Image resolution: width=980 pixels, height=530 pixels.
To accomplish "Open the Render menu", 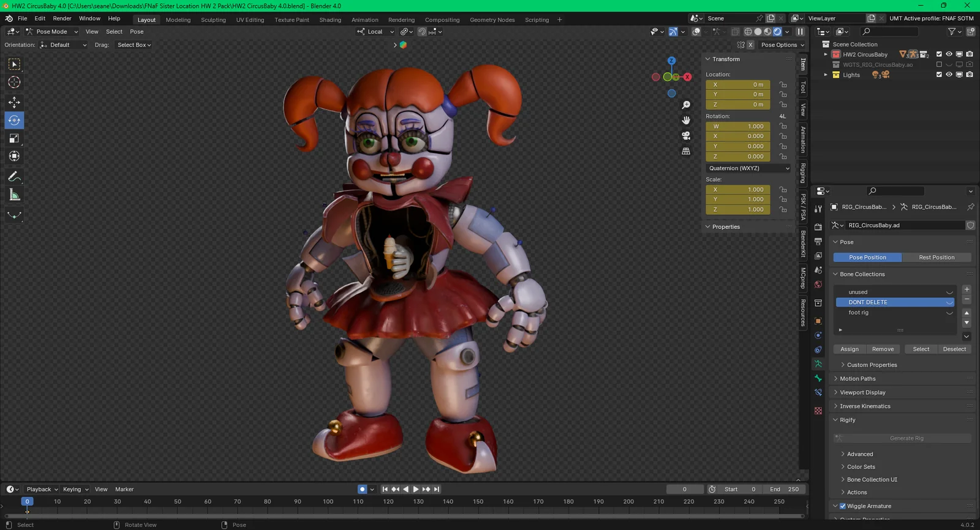I will pos(62,18).
